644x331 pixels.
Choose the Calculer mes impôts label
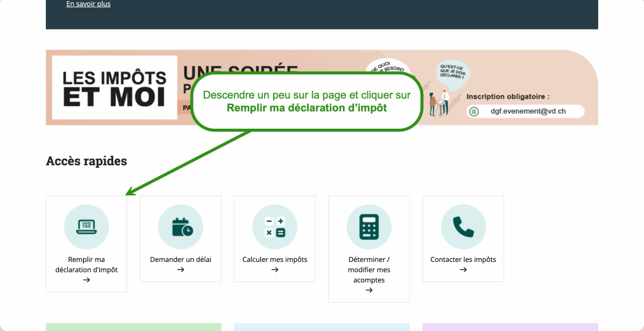[x=275, y=259]
